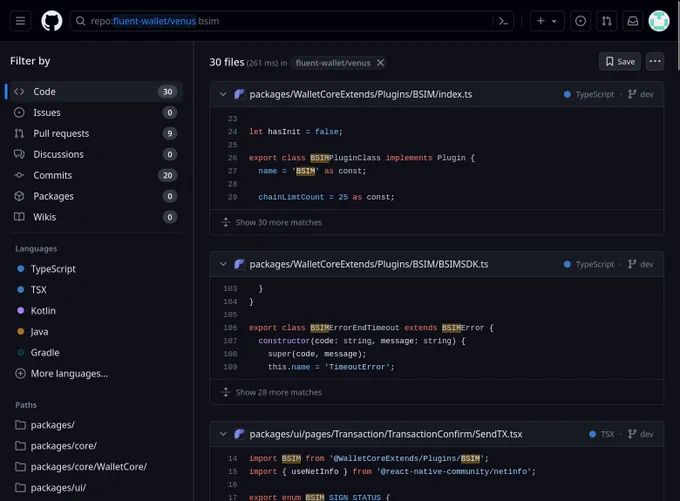
Task: Click the Java orange color dot
Action: coord(20,331)
